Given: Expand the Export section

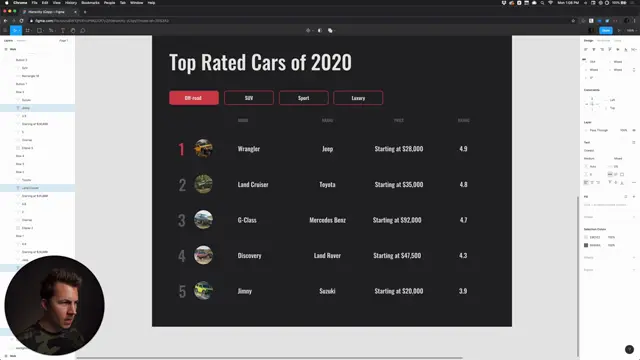Looking at the screenshot, I should (x=588, y=270).
